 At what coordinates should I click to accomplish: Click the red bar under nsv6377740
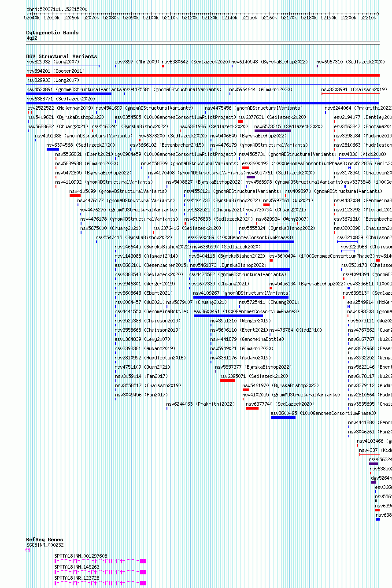pos(252,408)
